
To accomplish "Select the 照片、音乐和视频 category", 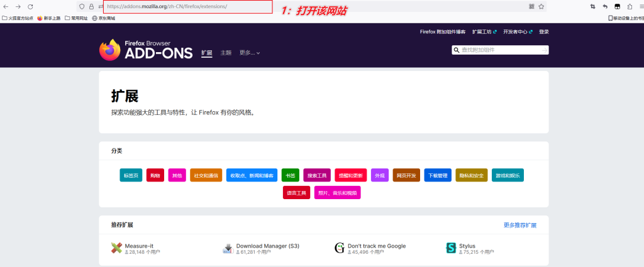I will [338, 193].
